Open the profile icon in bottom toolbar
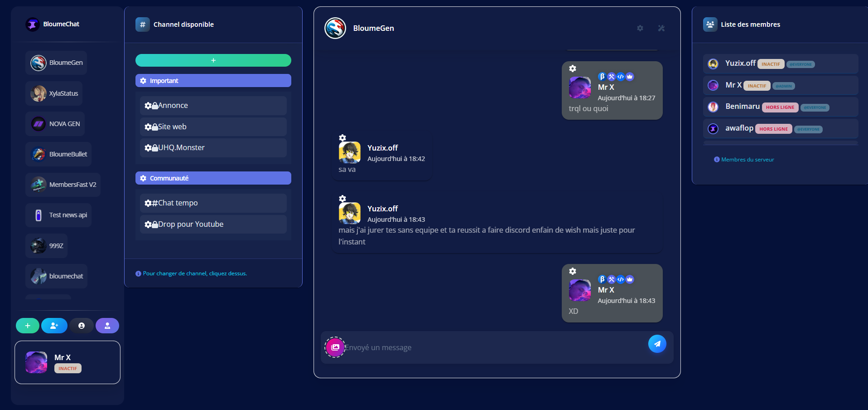 pos(82,326)
